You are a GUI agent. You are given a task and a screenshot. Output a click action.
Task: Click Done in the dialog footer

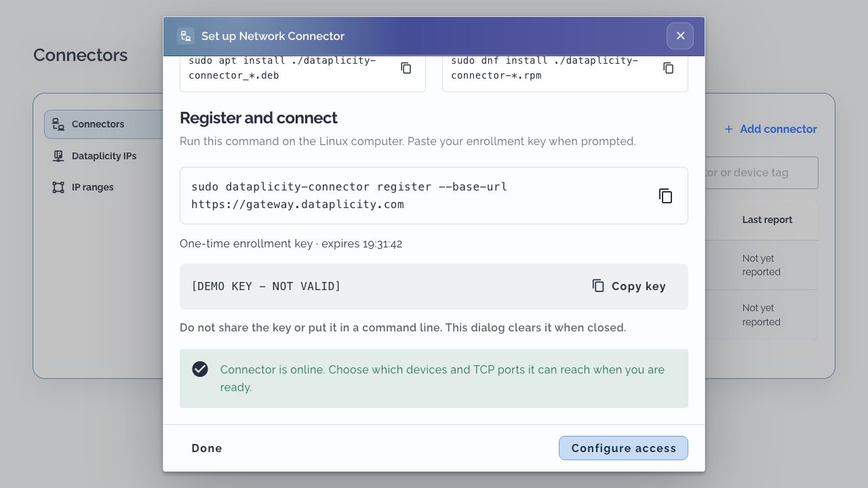click(207, 448)
